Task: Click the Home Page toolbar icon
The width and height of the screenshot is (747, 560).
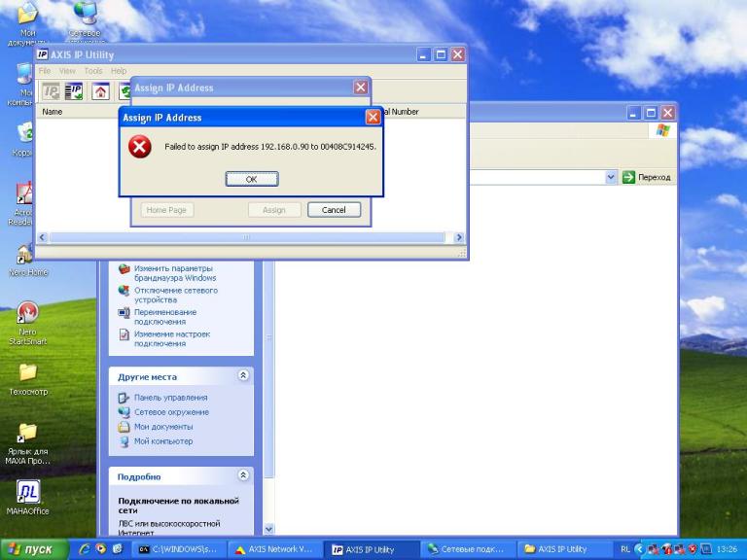Action: pyautogui.click(x=100, y=91)
